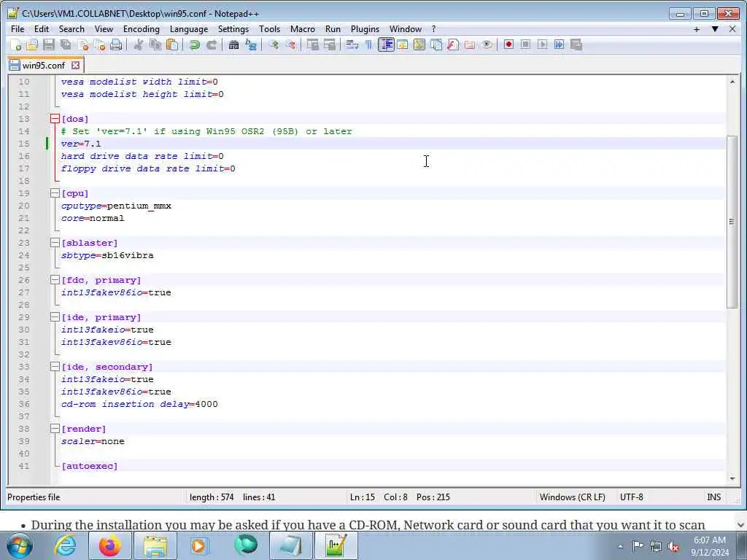Toggle file monitoring eye icon
This screenshot has width=747, height=560.
pyautogui.click(x=487, y=44)
